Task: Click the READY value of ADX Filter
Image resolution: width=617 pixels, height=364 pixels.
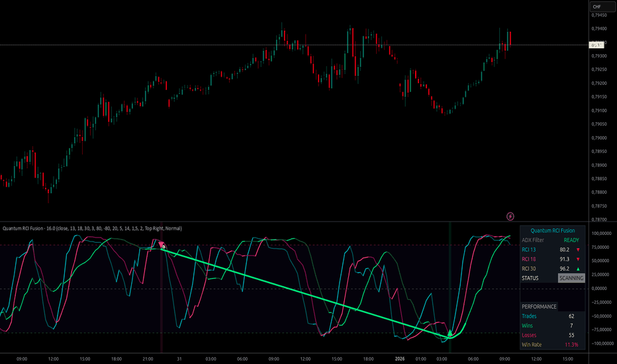Action: click(x=571, y=240)
